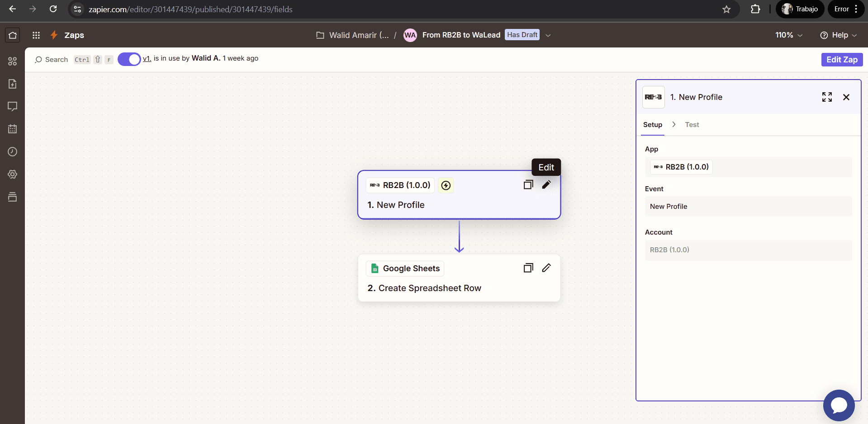Open the Zap details file icon in sidebar
868x424 pixels.
pyautogui.click(x=13, y=84)
